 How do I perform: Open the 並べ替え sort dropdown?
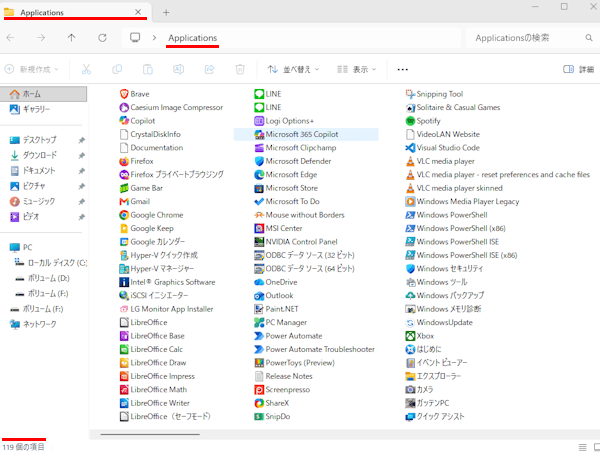click(293, 69)
